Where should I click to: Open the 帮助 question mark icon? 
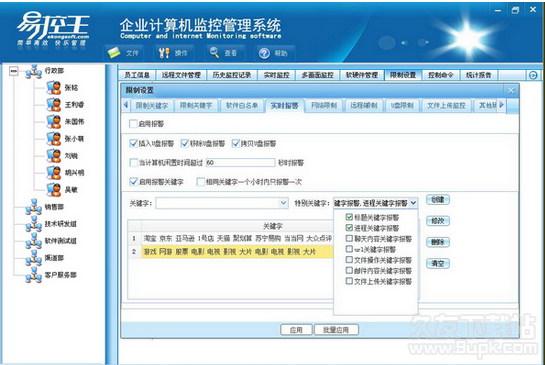tap(264, 53)
